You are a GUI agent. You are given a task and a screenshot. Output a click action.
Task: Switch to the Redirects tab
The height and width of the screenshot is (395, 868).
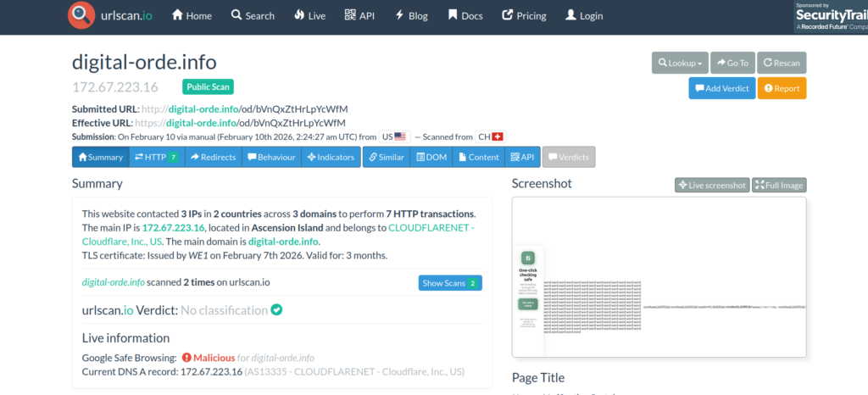point(212,157)
